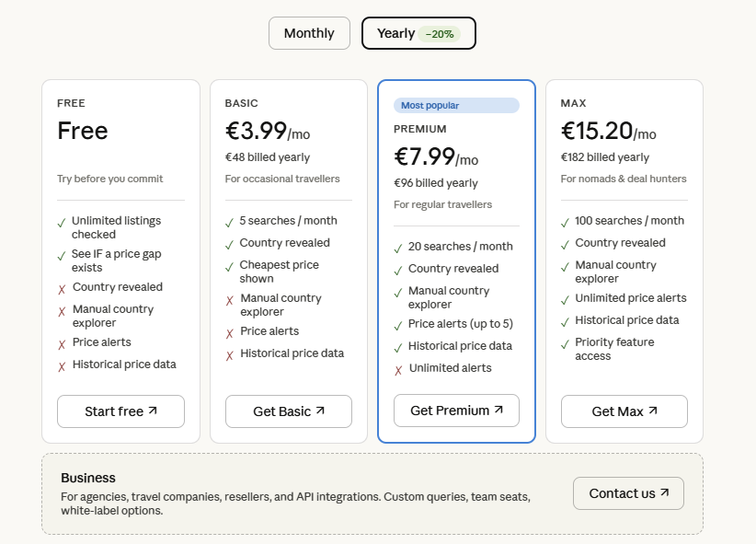756x544 pixels.
Task: Click the Start free button
Action: 120,411
